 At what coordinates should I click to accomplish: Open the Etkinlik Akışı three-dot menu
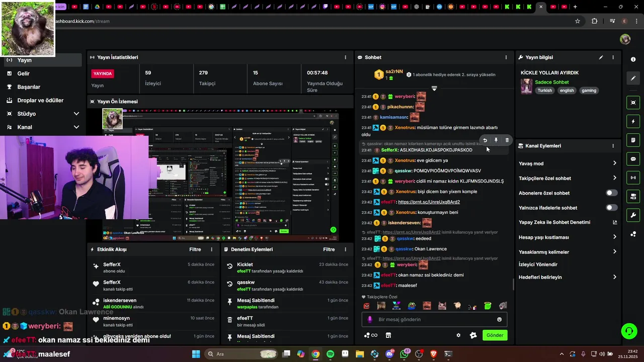[x=211, y=249]
